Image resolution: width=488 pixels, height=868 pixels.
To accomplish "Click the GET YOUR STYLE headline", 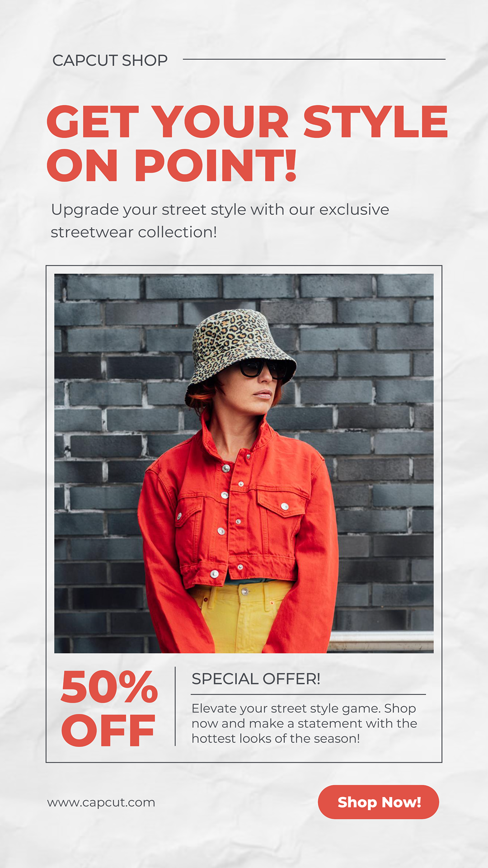I will [247, 122].
